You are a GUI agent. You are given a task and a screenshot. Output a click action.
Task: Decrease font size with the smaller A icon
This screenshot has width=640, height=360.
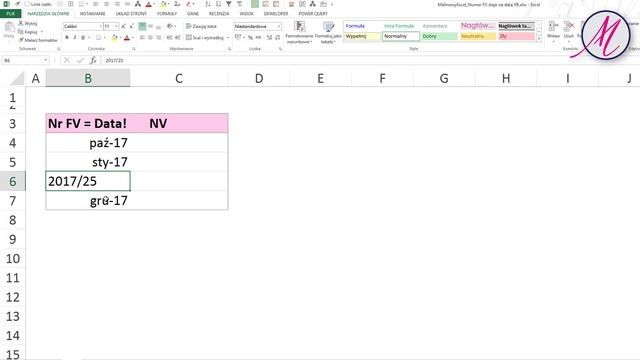(131, 26)
